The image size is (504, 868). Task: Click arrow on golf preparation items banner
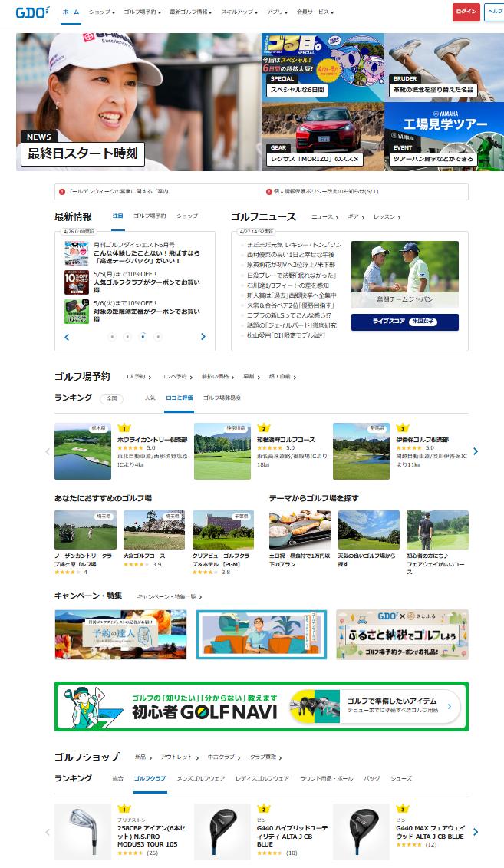(x=449, y=705)
